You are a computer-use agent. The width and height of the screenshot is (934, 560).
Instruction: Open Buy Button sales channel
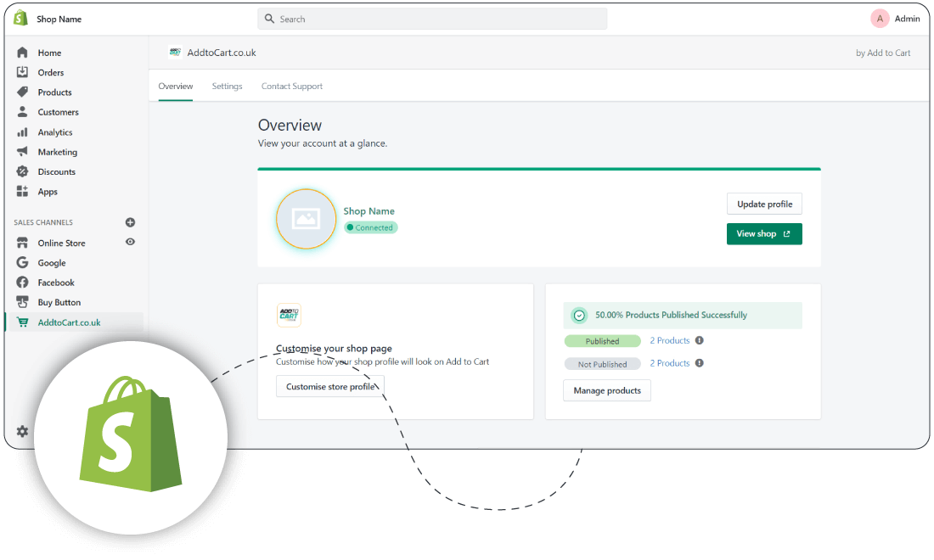[59, 302]
